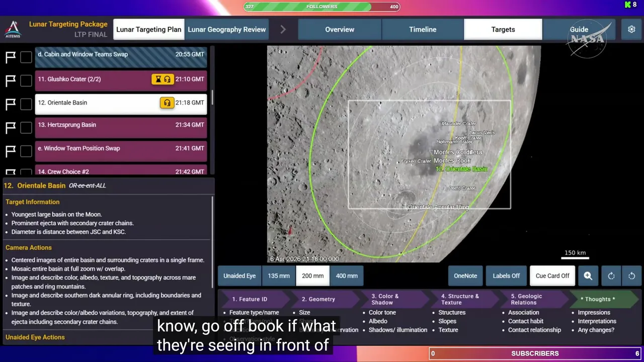The image size is (644, 362).
Task: Check the Cabin and Window Teams Swap checkbox
Action: [x=26, y=57]
